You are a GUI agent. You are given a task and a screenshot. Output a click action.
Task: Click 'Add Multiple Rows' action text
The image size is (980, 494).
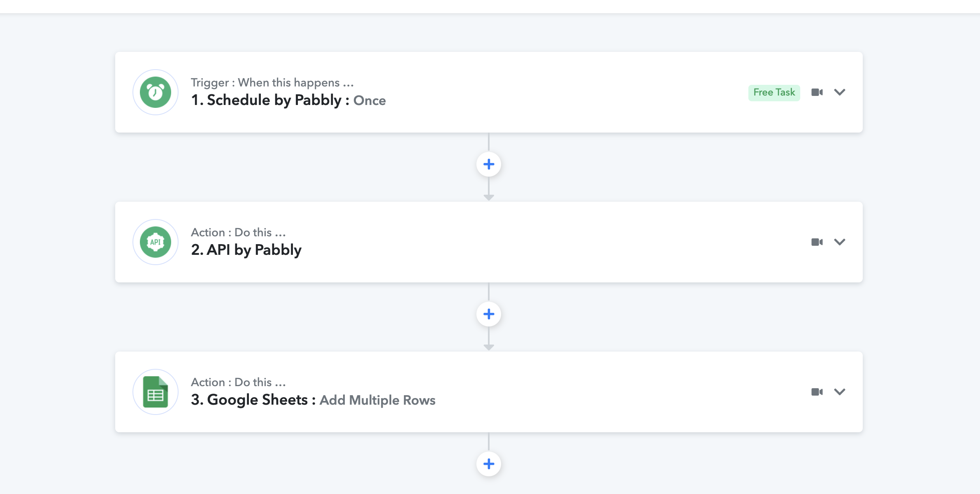pyautogui.click(x=378, y=401)
